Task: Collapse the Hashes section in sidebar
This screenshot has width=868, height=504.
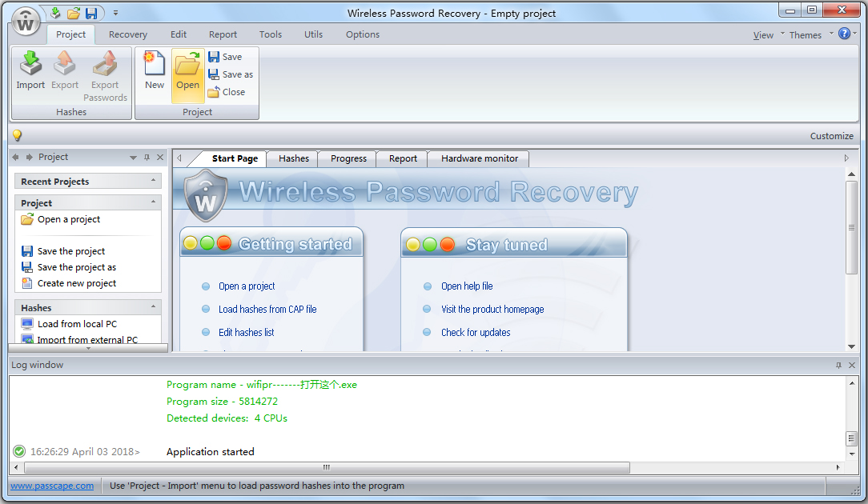Action: click(x=153, y=307)
